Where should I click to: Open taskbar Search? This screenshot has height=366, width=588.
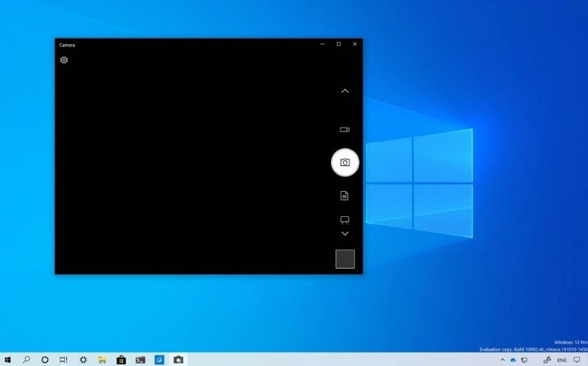point(27,360)
